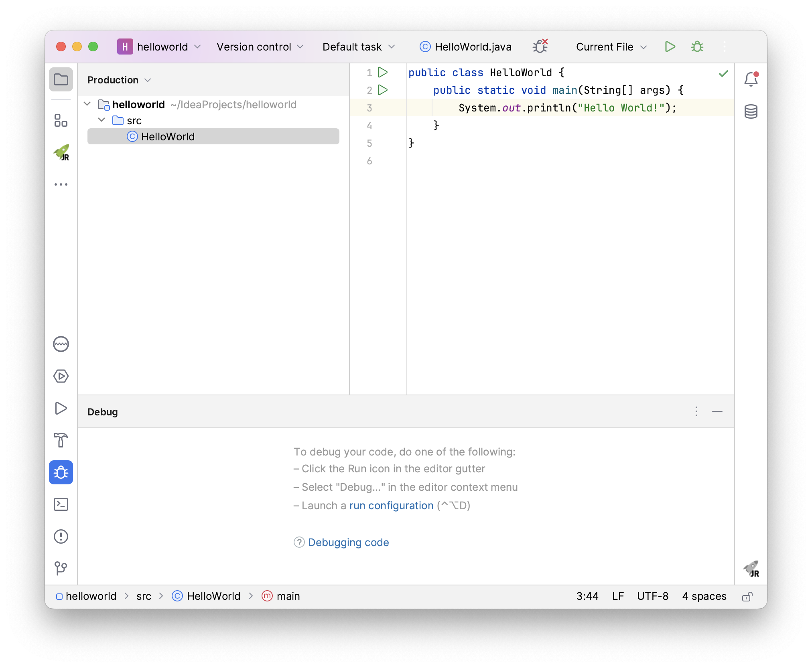Open the Run tool window icon
This screenshot has width=812, height=668.
[x=61, y=408]
